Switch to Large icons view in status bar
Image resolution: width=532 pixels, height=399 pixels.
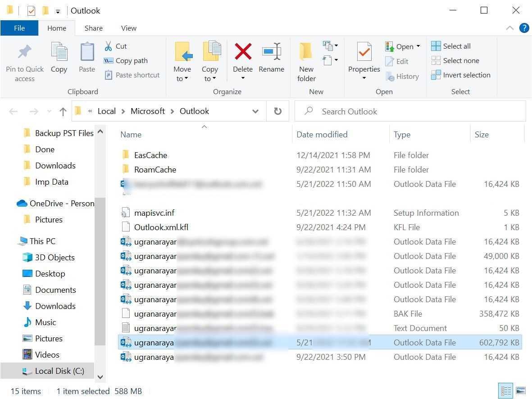pyautogui.click(x=521, y=391)
